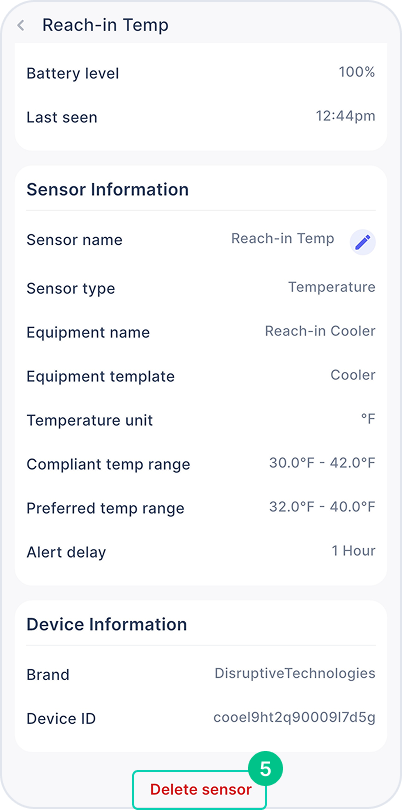The height and width of the screenshot is (810, 402).
Task: Click the Last seen 12:44pm time
Action: coord(346,116)
